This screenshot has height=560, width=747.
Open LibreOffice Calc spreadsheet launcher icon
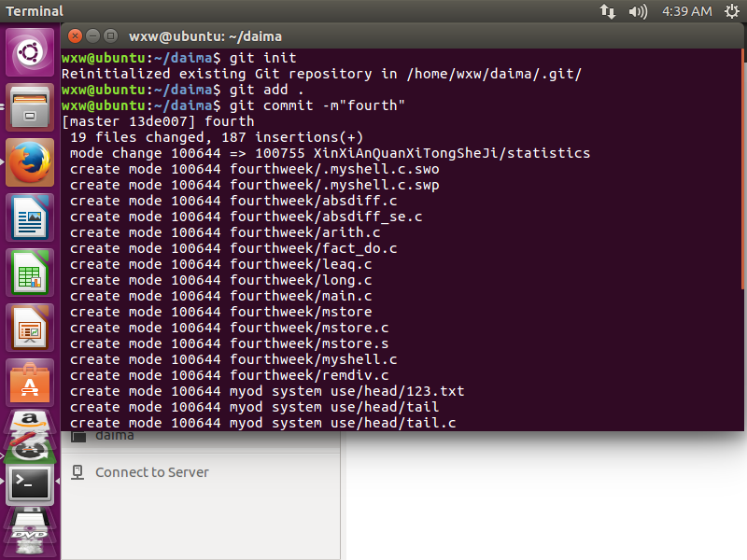(x=30, y=273)
